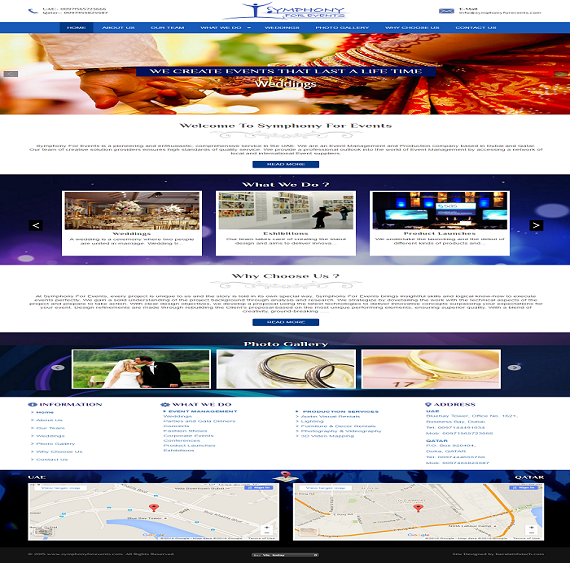Click the Symphony For Events logo
This screenshot has height=563, width=570.
(286, 11)
